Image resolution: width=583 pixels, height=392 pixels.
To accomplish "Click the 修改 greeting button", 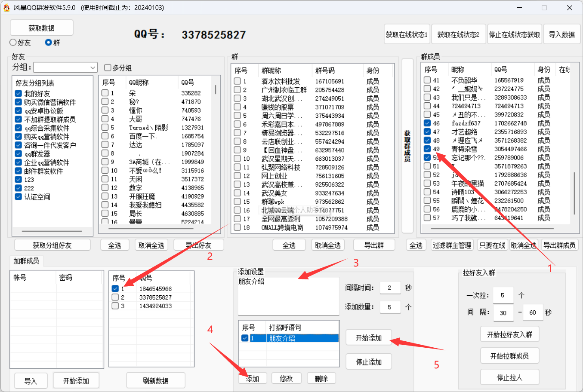I will [286, 378].
